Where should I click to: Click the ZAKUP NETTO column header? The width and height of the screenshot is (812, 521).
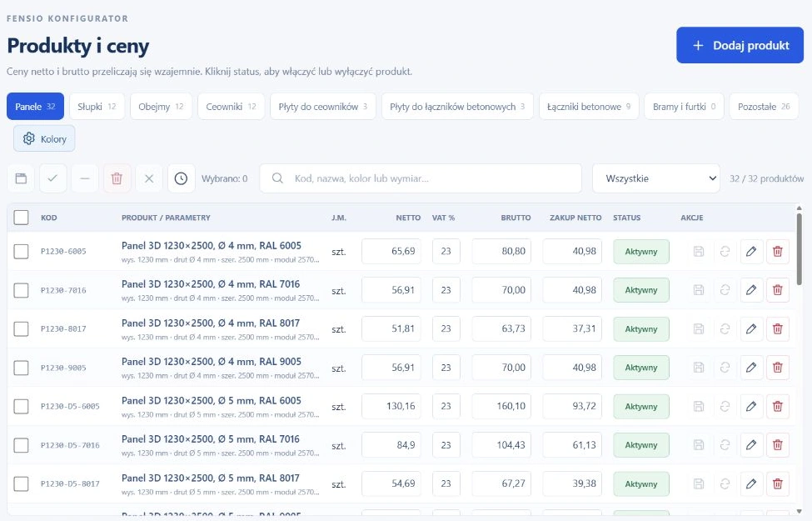575,218
